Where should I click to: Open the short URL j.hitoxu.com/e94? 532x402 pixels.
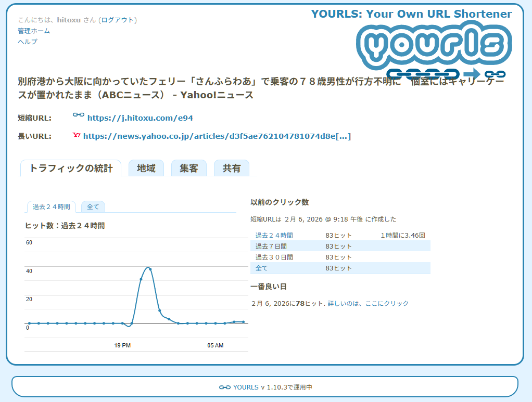point(140,118)
